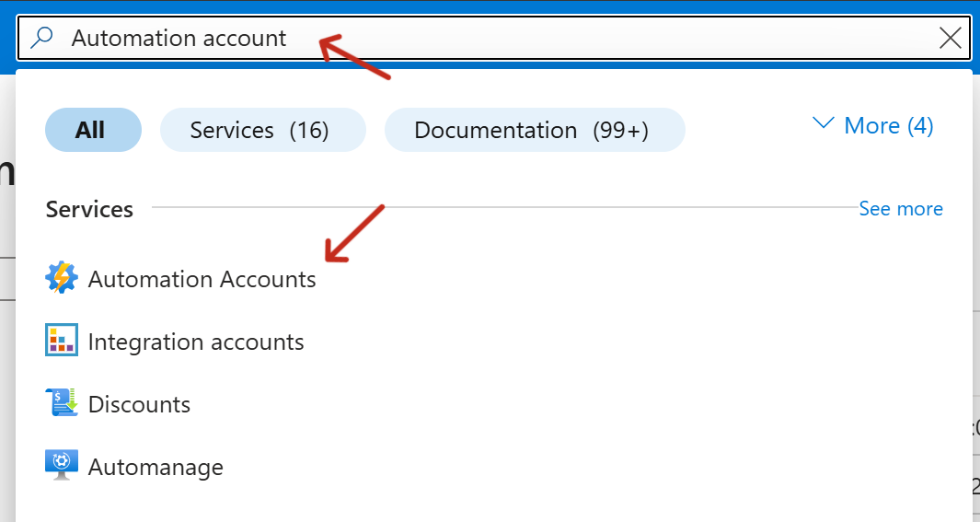This screenshot has width=980, height=522.
Task: Click the Discounts service icon
Action: [x=62, y=404]
